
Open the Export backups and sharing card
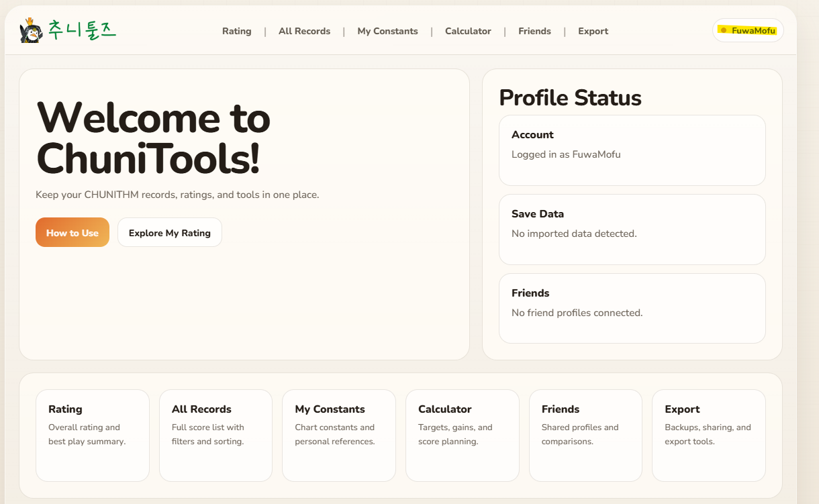(708, 435)
